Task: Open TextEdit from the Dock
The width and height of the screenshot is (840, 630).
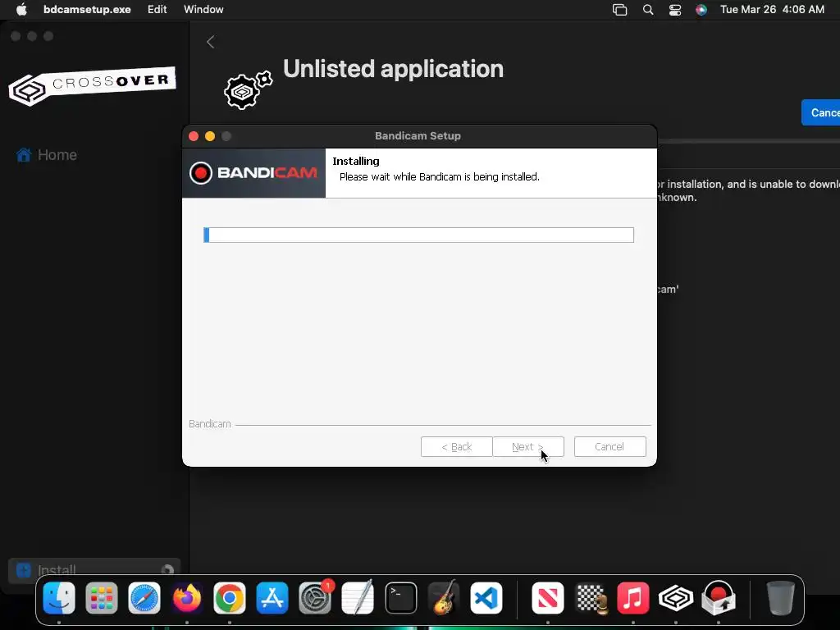Action: [x=358, y=598]
